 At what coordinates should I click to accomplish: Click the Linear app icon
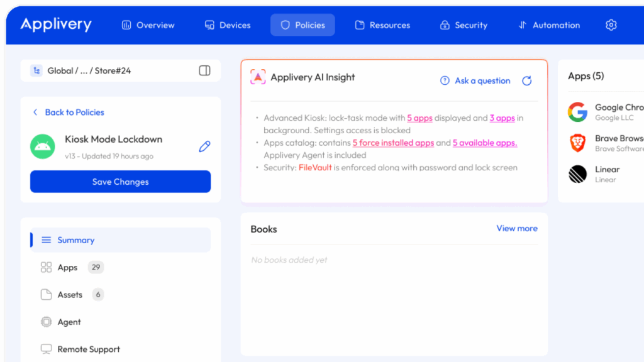(577, 174)
